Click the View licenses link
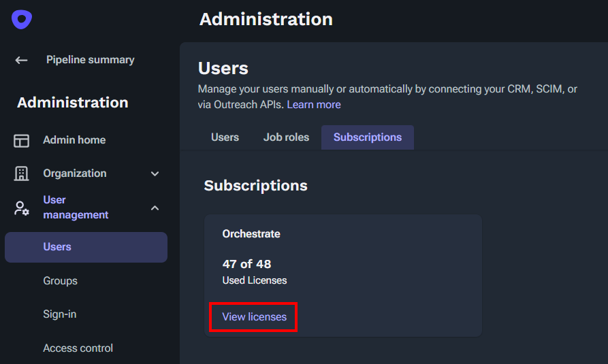The height and width of the screenshot is (364, 608). click(x=255, y=316)
